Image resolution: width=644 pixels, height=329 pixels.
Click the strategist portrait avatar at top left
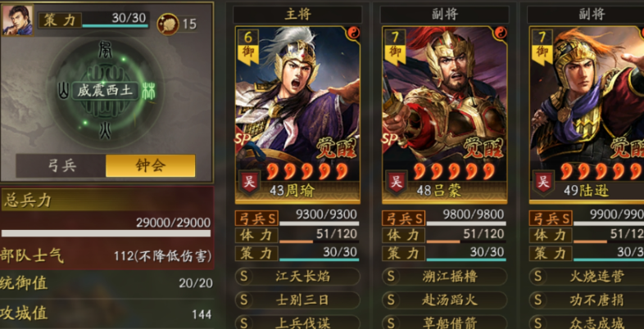pos(18,20)
